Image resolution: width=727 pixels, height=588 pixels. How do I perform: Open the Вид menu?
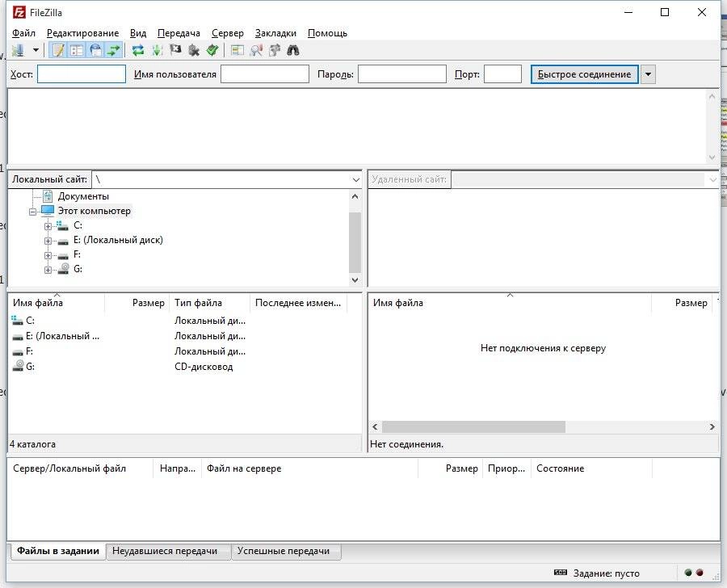coord(137,33)
